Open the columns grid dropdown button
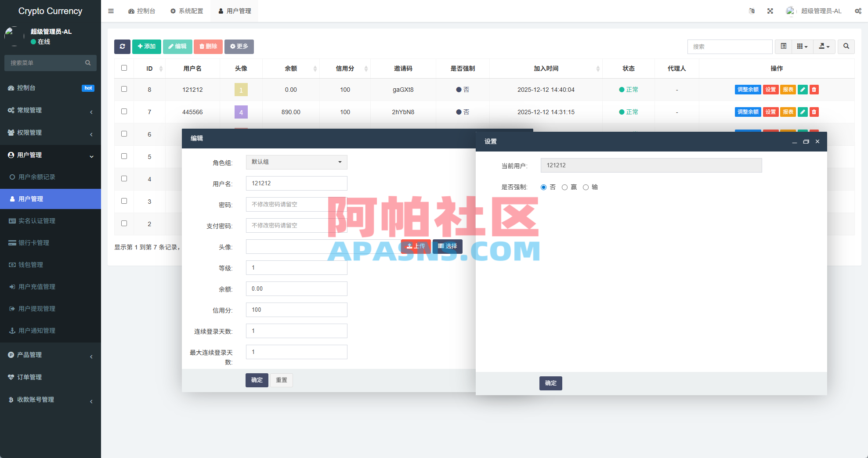868x458 pixels. coord(802,47)
